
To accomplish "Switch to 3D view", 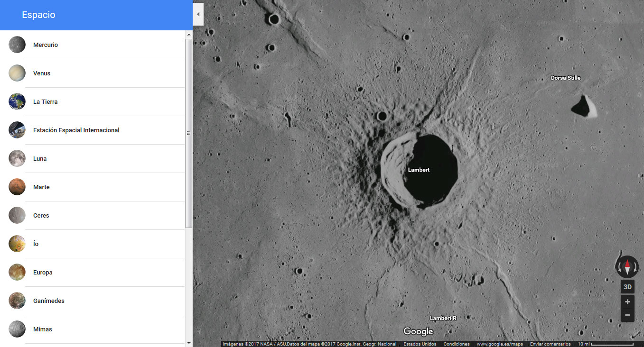I will tap(627, 287).
